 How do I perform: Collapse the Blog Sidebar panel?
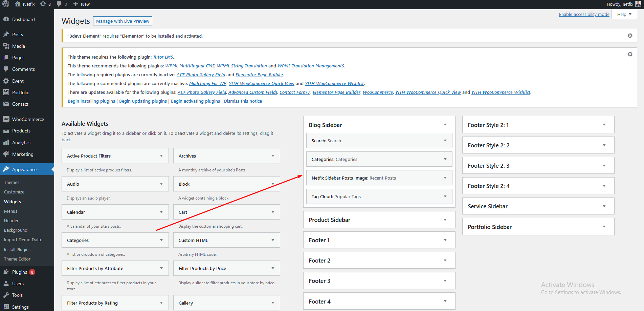tap(445, 125)
